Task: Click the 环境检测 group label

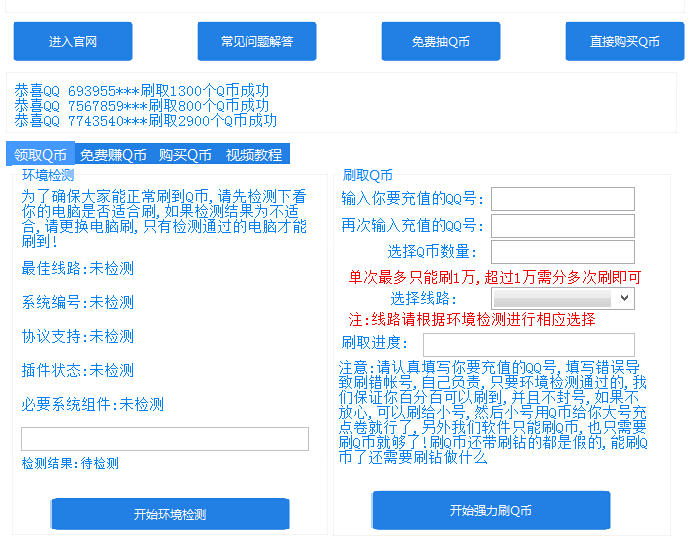Action: tap(48, 175)
